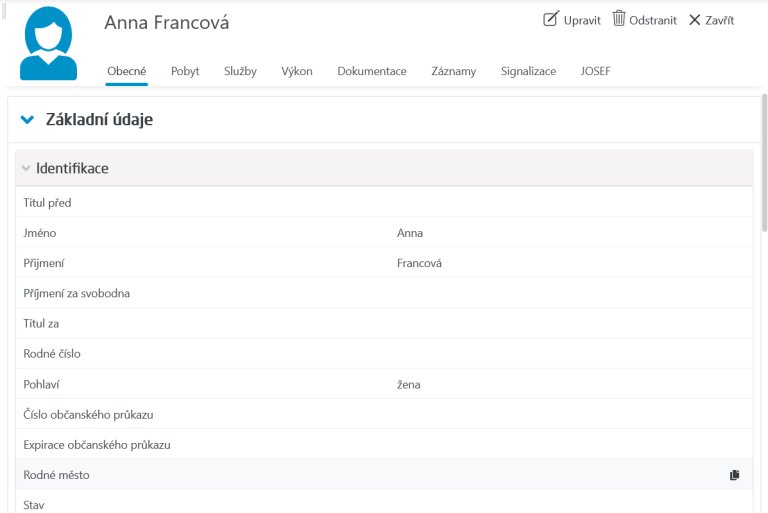Collapse the Identifikace group arrow

26,168
